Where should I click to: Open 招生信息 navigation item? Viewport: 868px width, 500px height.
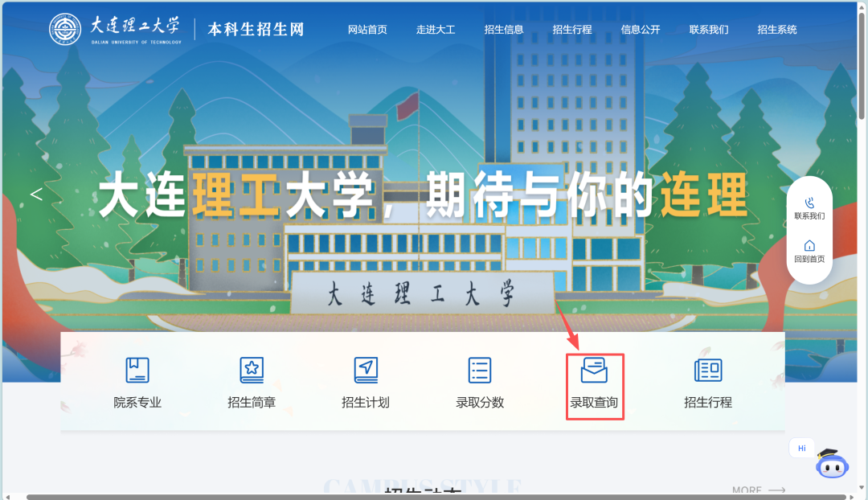(504, 30)
